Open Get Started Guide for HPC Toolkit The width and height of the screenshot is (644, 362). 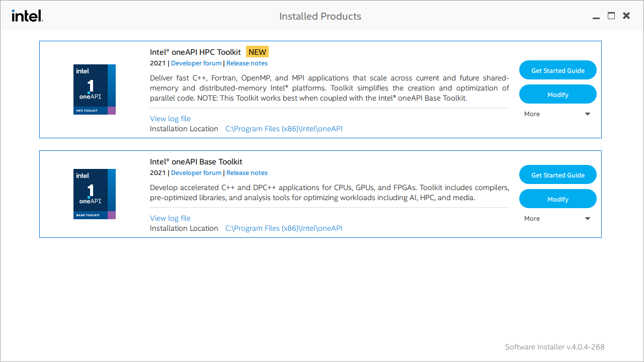(x=557, y=70)
